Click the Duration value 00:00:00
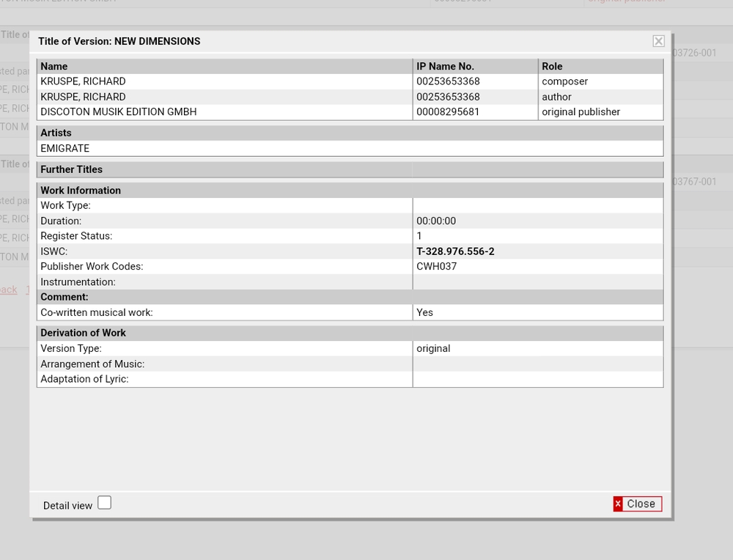This screenshot has height=560, width=733. (436, 221)
